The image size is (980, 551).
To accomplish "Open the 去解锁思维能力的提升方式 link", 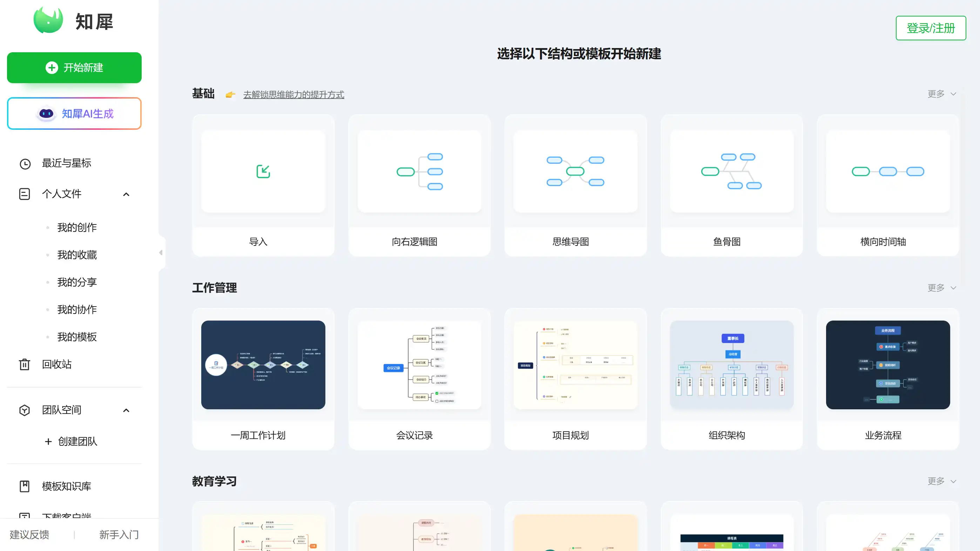I will tap(294, 95).
